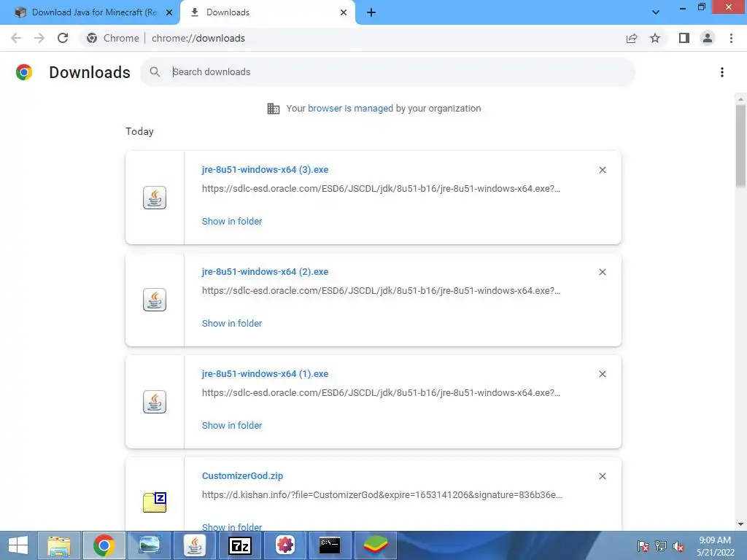Click the Chrome logo beside Downloads title

[x=24, y=72]
